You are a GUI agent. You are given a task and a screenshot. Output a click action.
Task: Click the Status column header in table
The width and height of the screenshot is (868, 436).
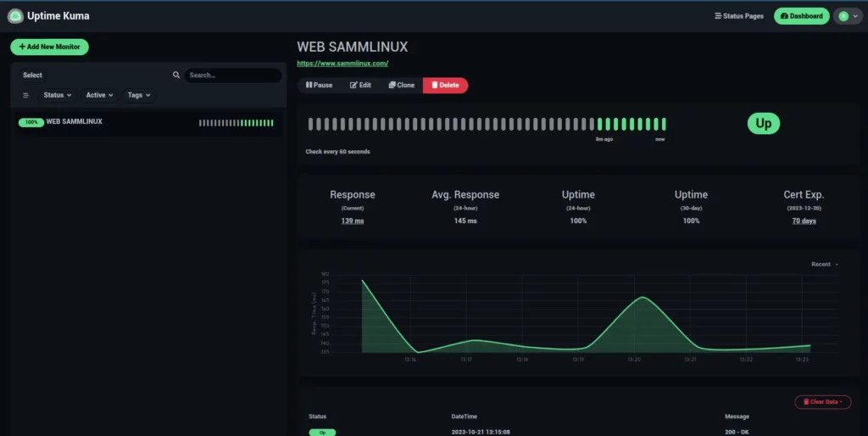tap(317, 416)
